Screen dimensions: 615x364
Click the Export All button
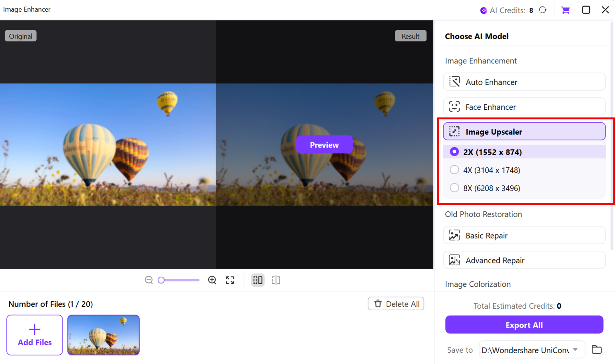pyautogui.click(x=524, y=325)
